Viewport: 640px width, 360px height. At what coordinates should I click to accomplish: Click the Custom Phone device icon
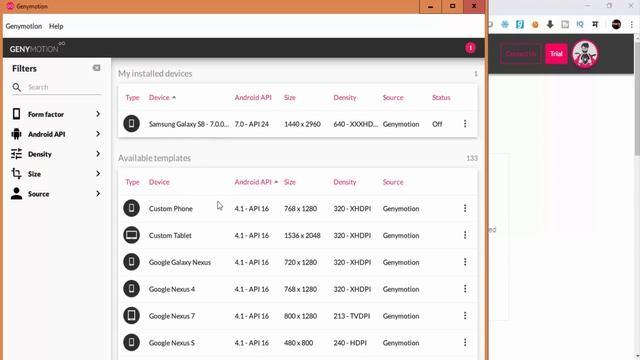(x=131, y=208)
